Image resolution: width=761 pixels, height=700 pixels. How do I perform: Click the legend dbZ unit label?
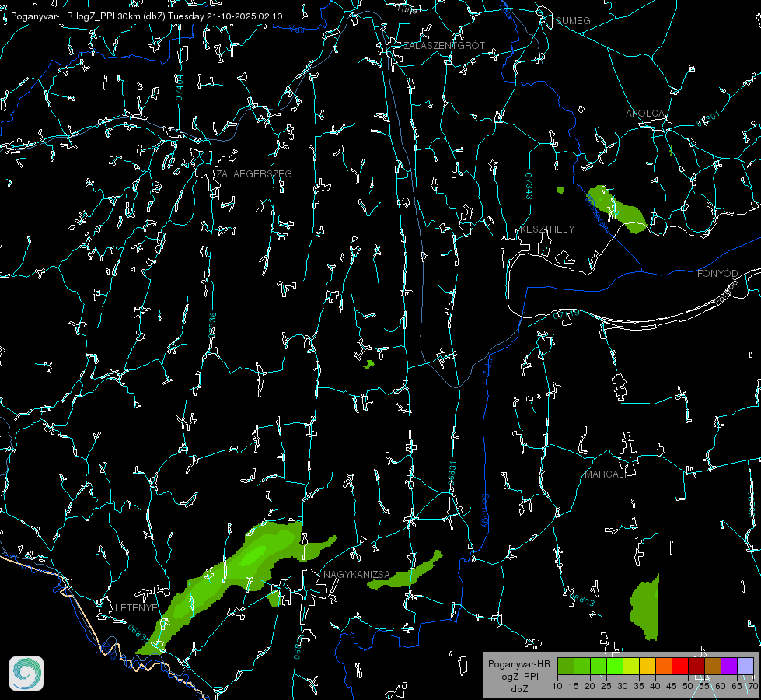(518, 689)
